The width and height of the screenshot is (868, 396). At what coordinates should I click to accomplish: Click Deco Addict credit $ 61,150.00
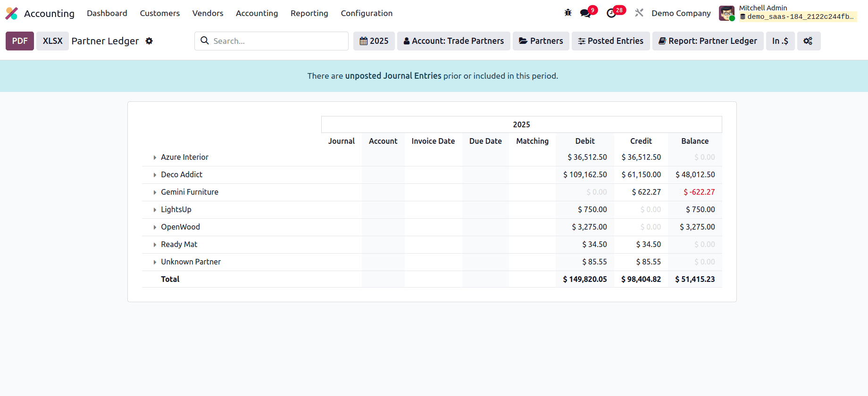point(641,174)
